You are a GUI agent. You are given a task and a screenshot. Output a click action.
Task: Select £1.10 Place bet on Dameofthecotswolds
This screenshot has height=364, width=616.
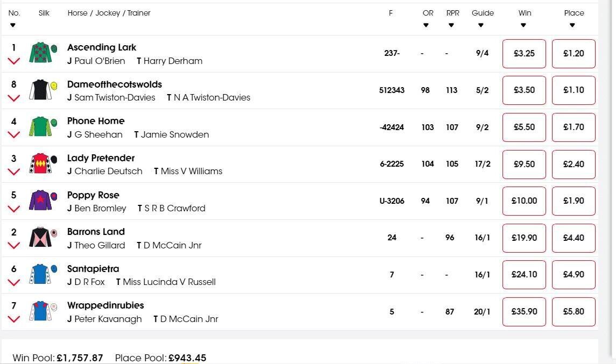point(573,90)
